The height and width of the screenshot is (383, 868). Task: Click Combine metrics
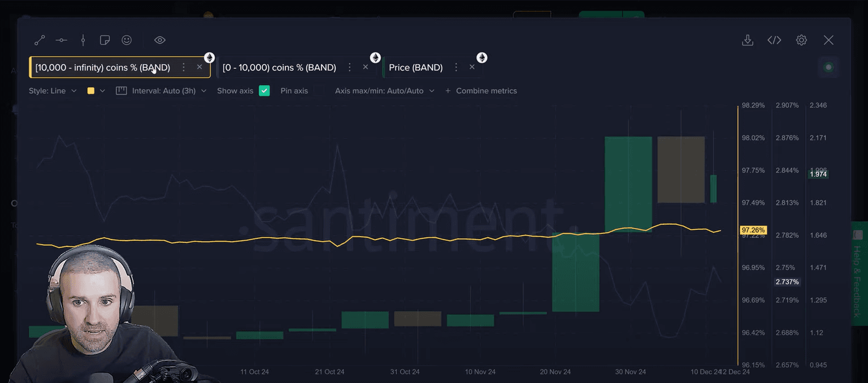coord(481,90)
